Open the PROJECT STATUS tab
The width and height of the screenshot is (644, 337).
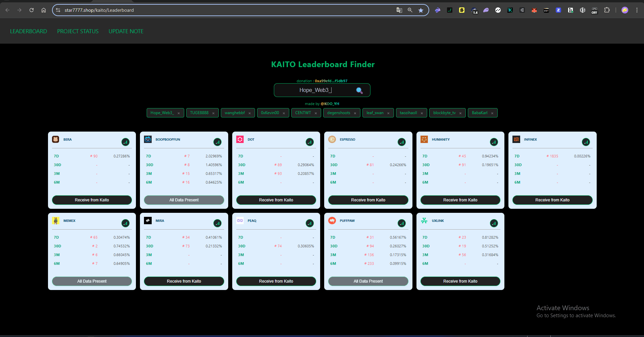click(78, 31)
